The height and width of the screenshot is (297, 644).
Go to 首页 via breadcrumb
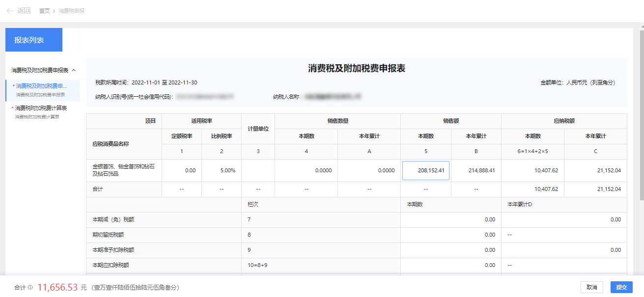pyautogui.click(x=44, y=11)
